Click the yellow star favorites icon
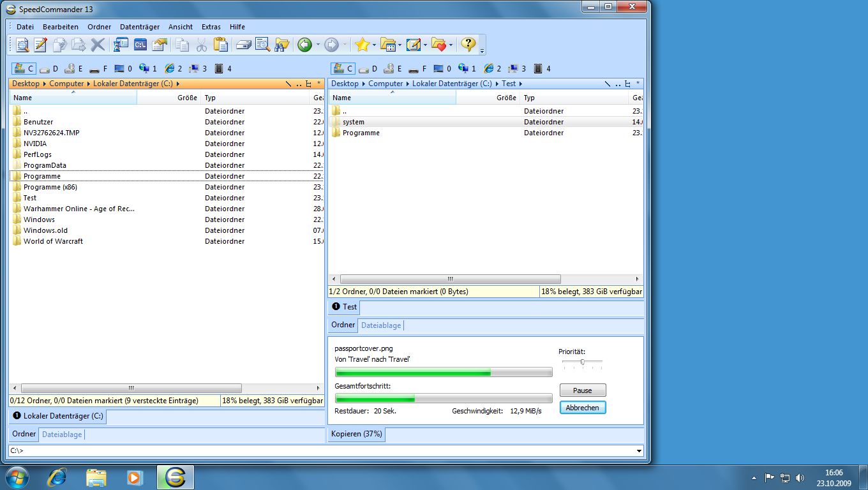The height and width of the screenshot is (490, 868). (x=363, y=45)
